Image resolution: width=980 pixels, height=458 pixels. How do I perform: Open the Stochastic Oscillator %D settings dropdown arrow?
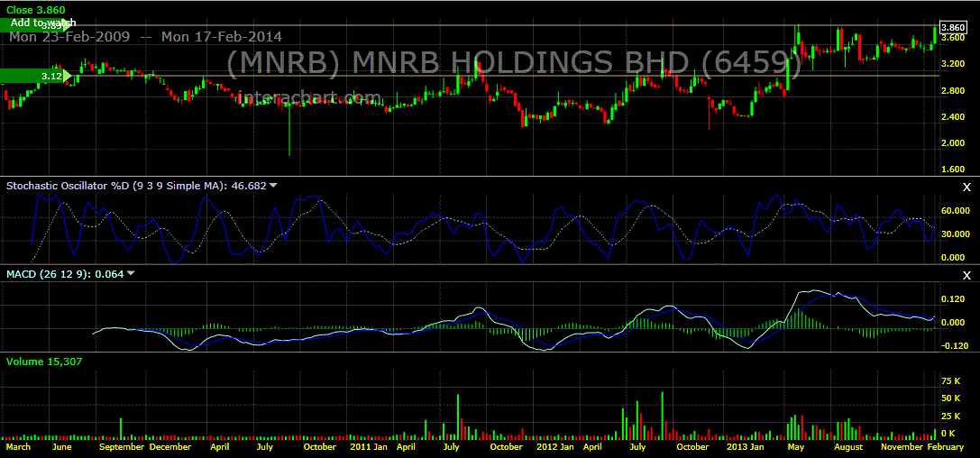(x=274, y=186)
